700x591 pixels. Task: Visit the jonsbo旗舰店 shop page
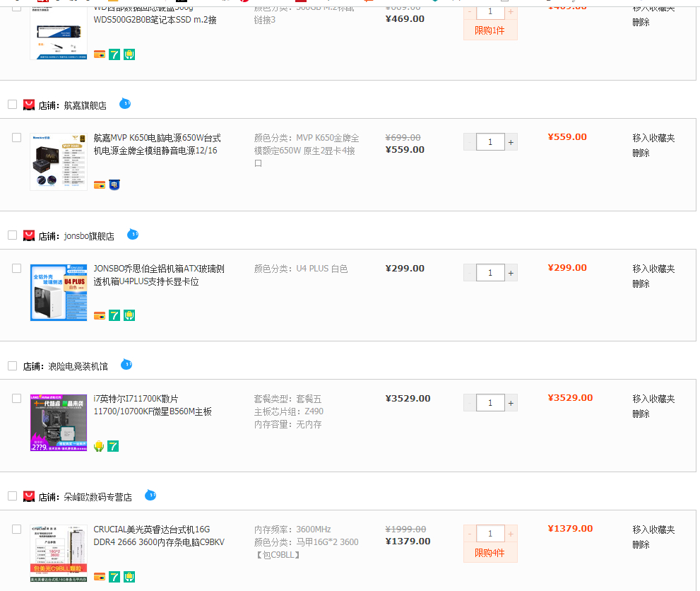[89, 236]
